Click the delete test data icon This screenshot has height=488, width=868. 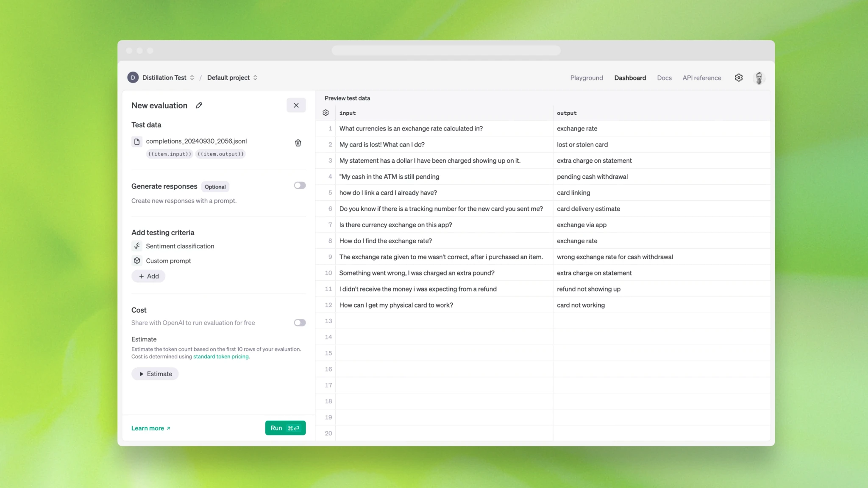click(x=298, y=143)
